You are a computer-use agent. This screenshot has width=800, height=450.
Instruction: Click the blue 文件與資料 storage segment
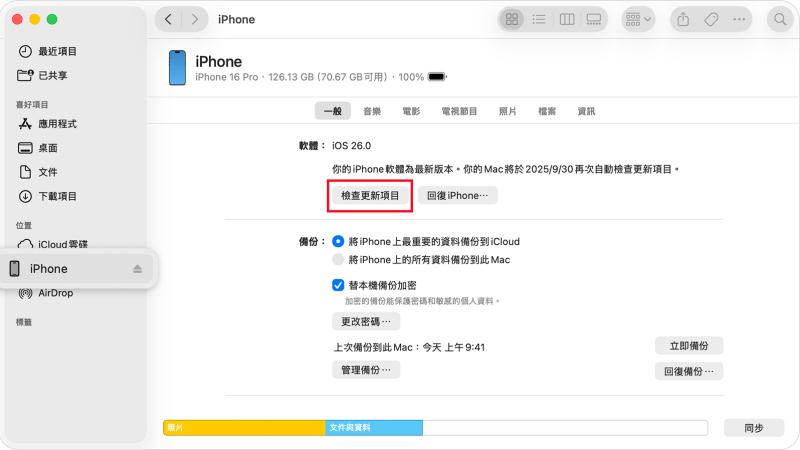pos(374,428)
